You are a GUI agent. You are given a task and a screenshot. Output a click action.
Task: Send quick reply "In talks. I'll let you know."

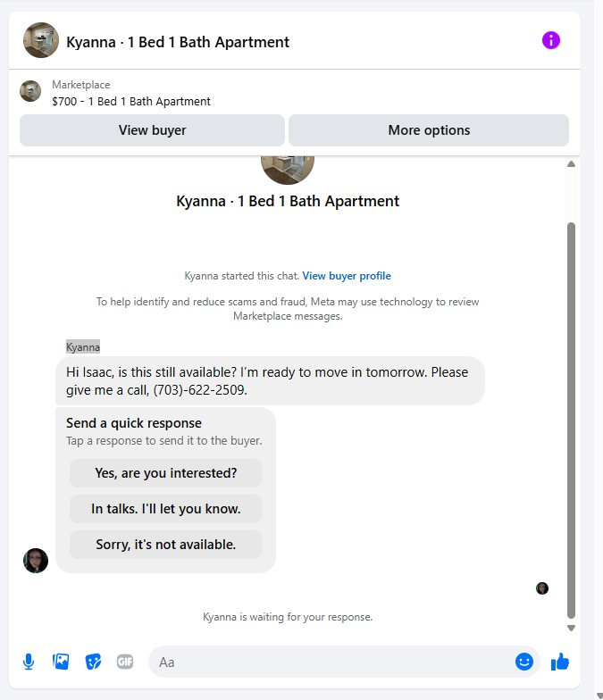pyautogui.click(x=166, y=509)
